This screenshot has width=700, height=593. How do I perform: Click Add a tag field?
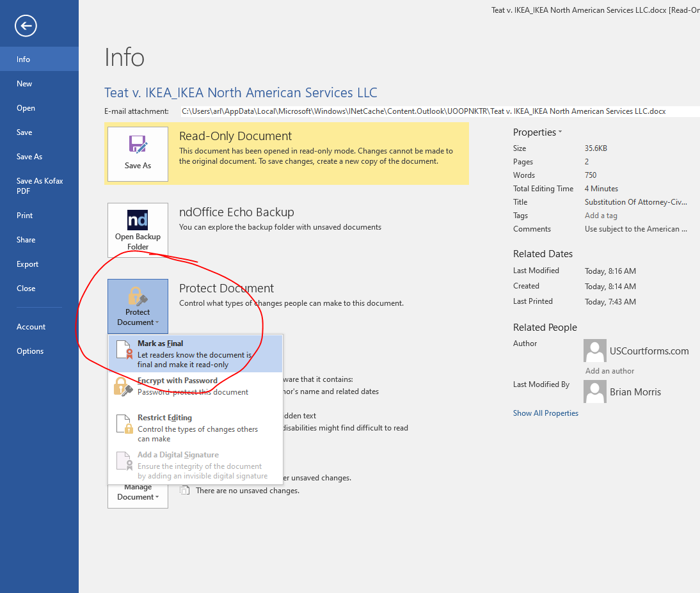pos(601,216)
